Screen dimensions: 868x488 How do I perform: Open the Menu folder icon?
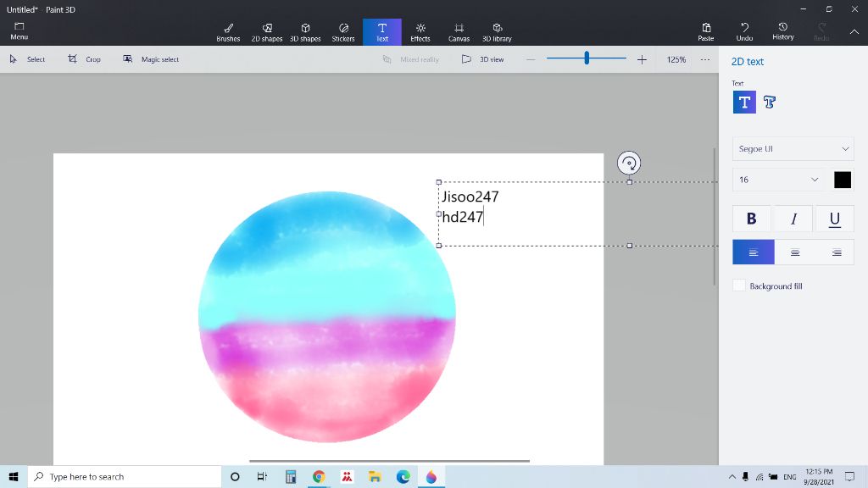click(19, 31)
